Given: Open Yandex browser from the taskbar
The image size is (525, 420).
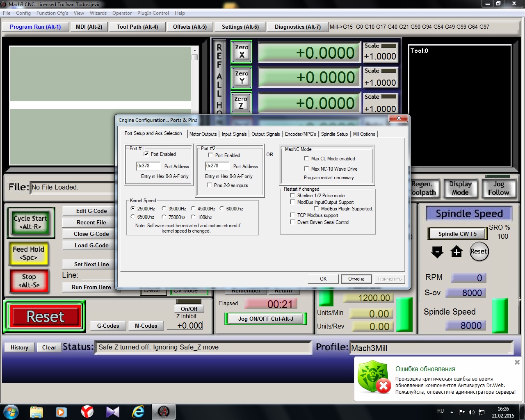Looking at the screenshot, I should tap(87, 411).
